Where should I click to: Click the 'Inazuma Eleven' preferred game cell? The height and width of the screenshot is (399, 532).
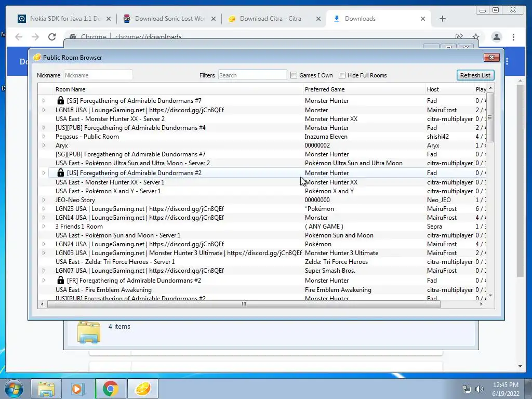tap(326, 137)
